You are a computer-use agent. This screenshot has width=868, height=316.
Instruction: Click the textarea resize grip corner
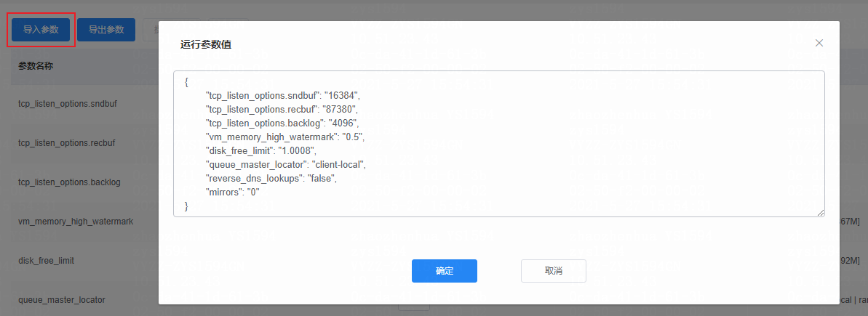[x=821, y=213]
